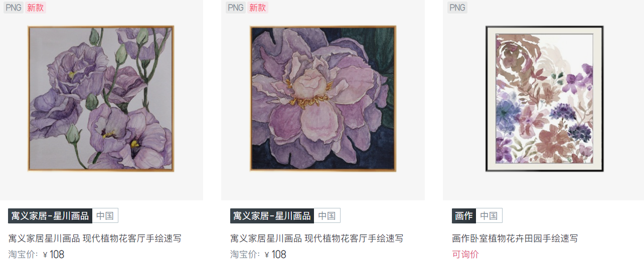The image size is (644, 262).
Task: Select the first 寓义家居-星川画品 brand tag
Action: pyautogui.click(x=50, y=216)
